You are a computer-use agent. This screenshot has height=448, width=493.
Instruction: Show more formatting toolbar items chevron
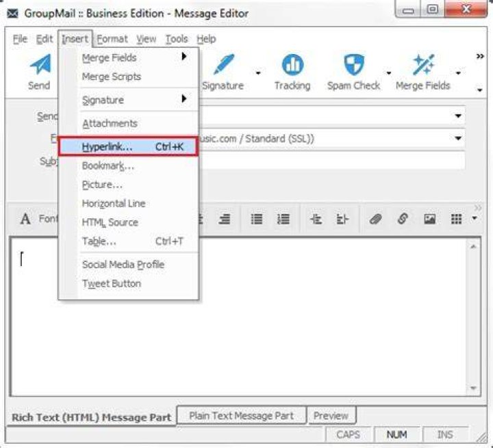point(478,208)
